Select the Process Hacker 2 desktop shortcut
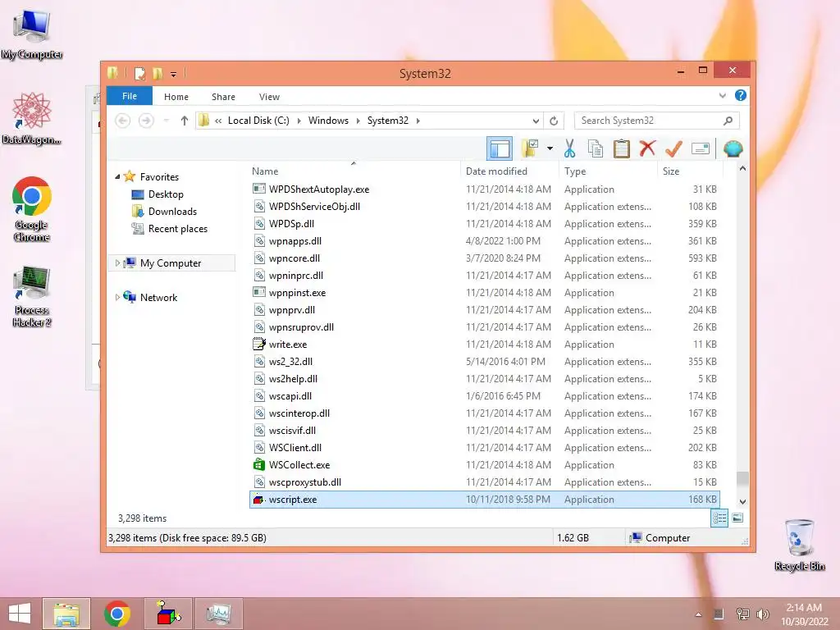The image size is (840, 630). pos(32,296)
